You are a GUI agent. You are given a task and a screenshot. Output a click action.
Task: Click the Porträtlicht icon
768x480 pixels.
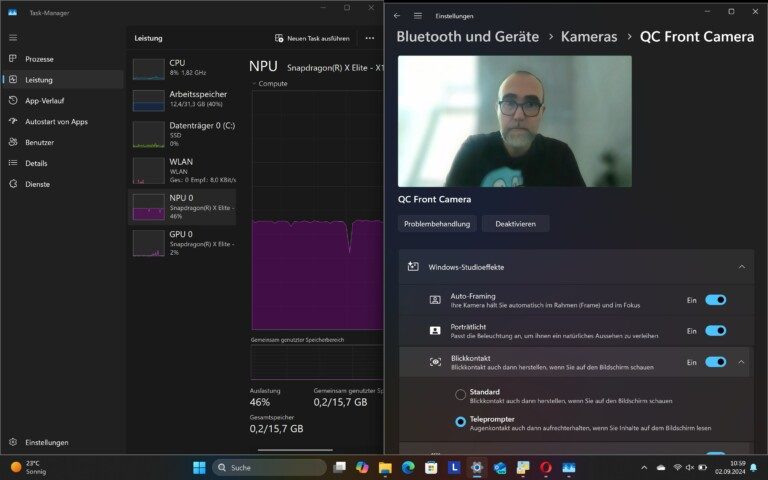pos(435,331)
